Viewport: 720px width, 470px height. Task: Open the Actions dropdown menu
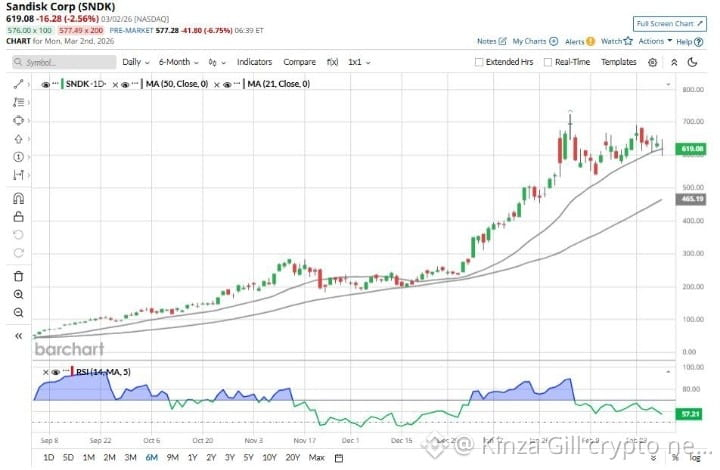coord(655,41)
